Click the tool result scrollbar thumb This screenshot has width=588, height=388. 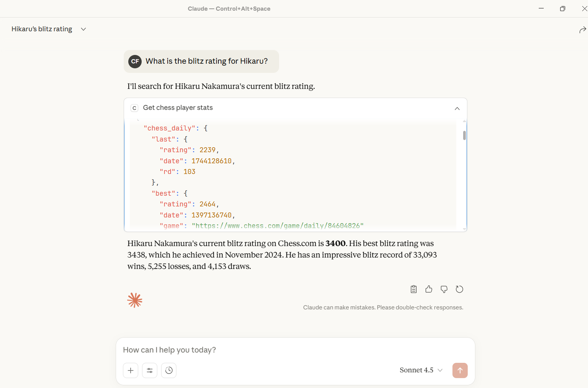pyautogui.click(x=464, y=135)
